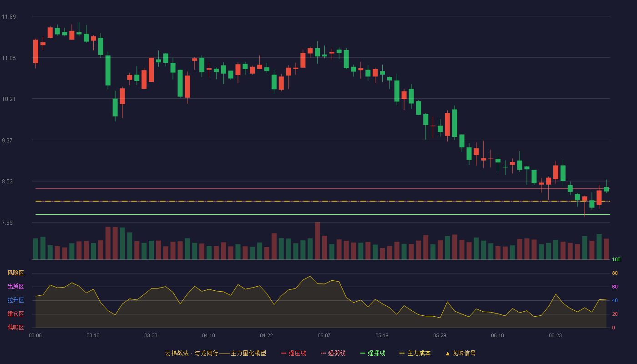Viewport: 637px width, 364px height.
Task: Click the red 0 indicator scale value
Action: pyautogui.click(x=613, y=328)
